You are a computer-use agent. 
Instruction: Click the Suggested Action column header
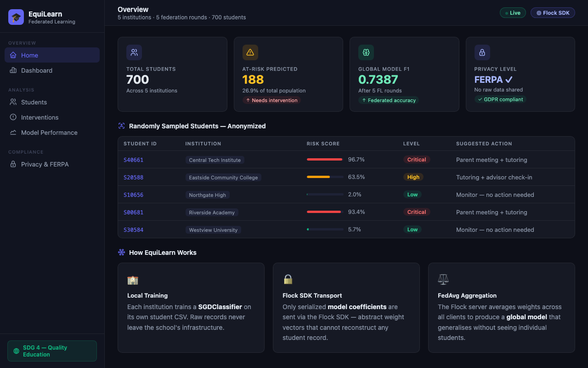pos(484,144)
